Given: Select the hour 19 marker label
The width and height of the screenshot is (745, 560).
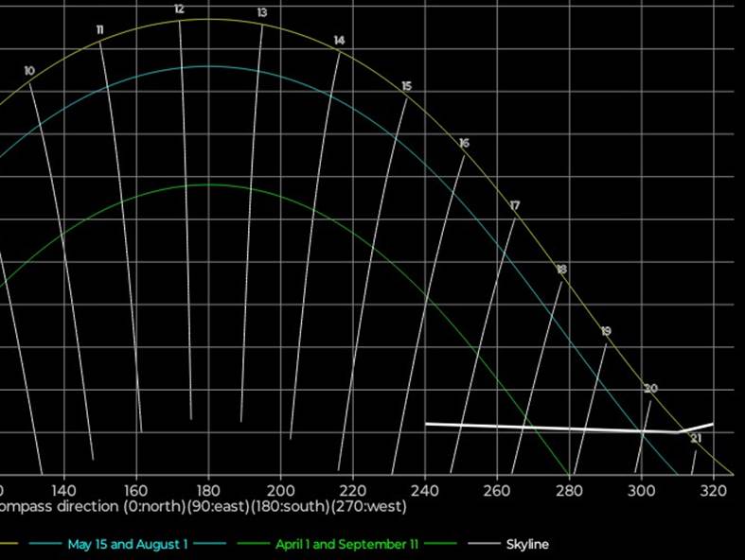Looking at the screenshot, I should point(606,331).
